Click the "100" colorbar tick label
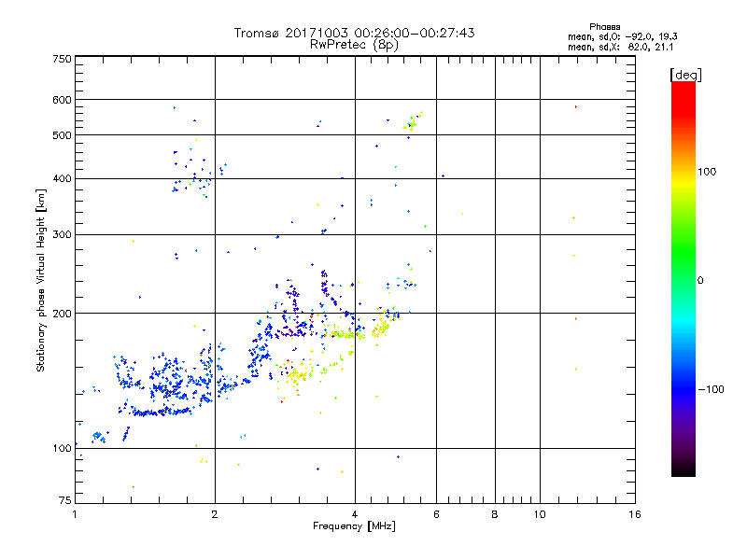The image size is (747, 560). 707,172
